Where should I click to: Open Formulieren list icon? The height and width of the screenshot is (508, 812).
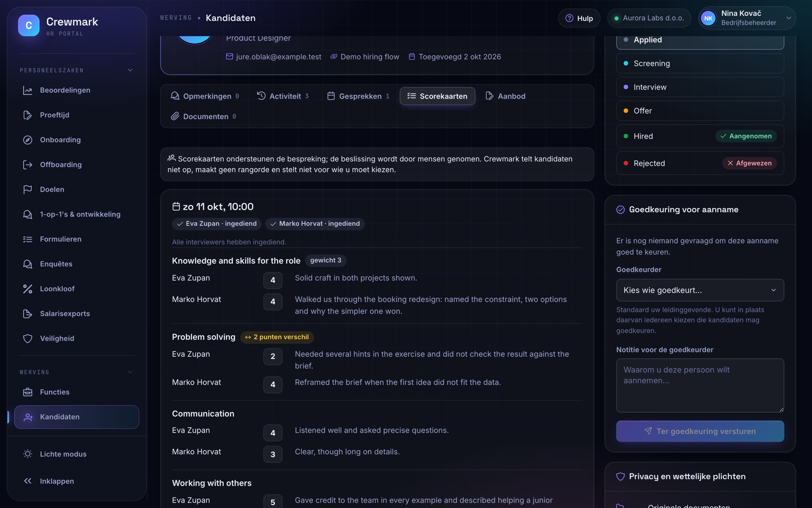27,239
